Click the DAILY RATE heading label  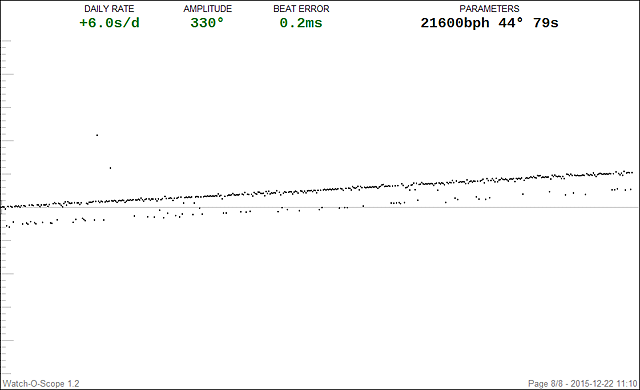(109, 9)
